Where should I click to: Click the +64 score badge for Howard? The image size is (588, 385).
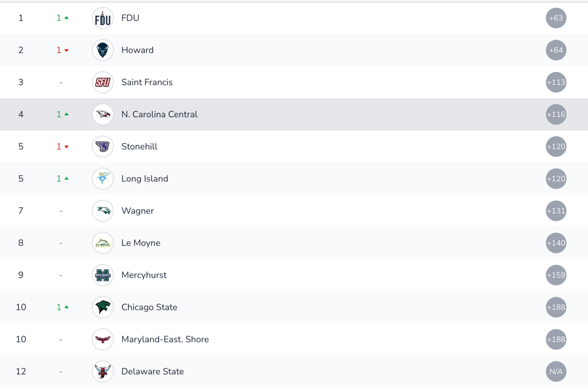point(556,50)
